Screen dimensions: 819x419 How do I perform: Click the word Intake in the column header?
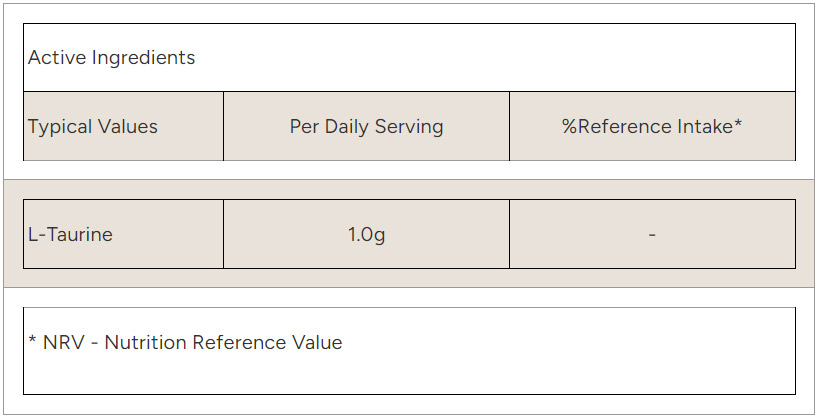(x=706, y=127)
